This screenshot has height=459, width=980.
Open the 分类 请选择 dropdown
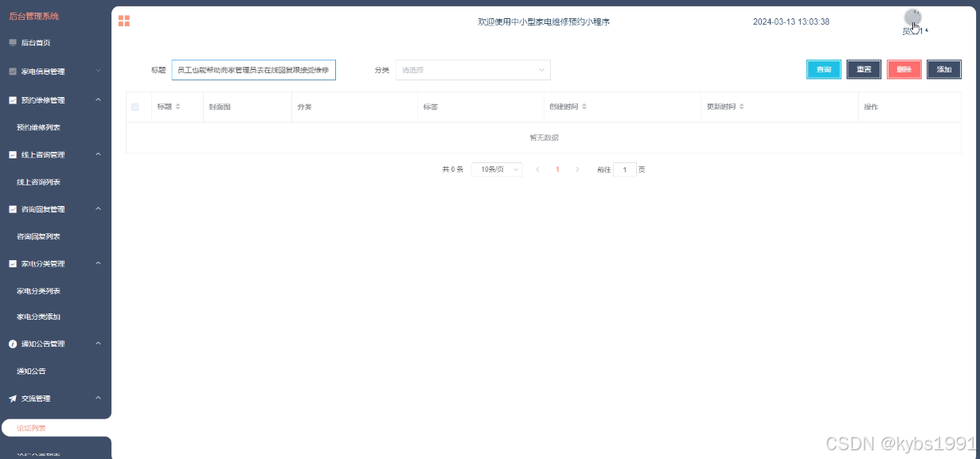tap(473, 70)
